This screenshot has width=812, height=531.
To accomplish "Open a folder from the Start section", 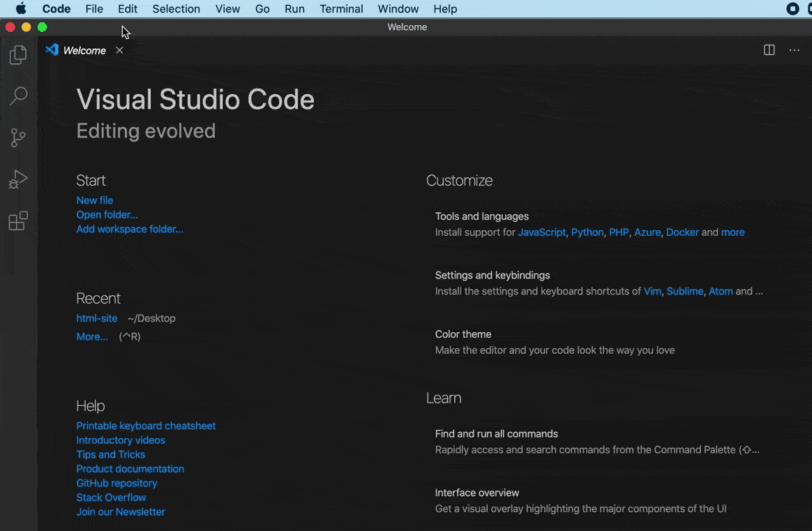I will click(x=107, y=214).
